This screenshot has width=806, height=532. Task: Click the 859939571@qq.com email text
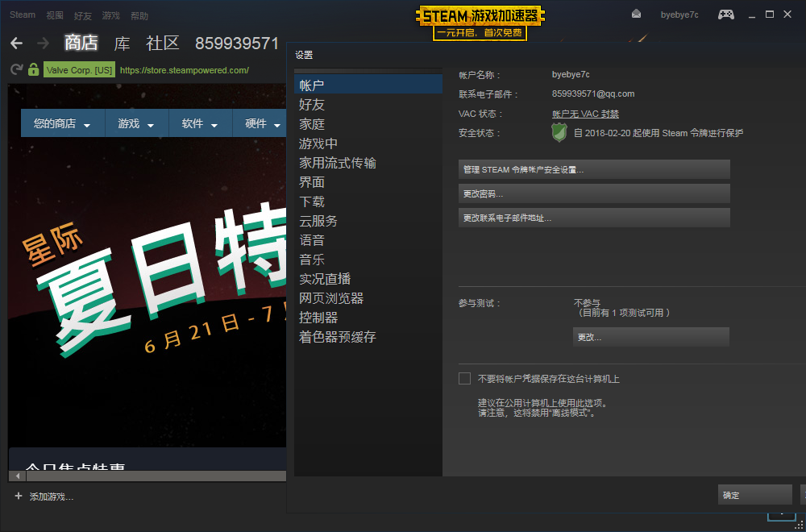tap(593, 94)
